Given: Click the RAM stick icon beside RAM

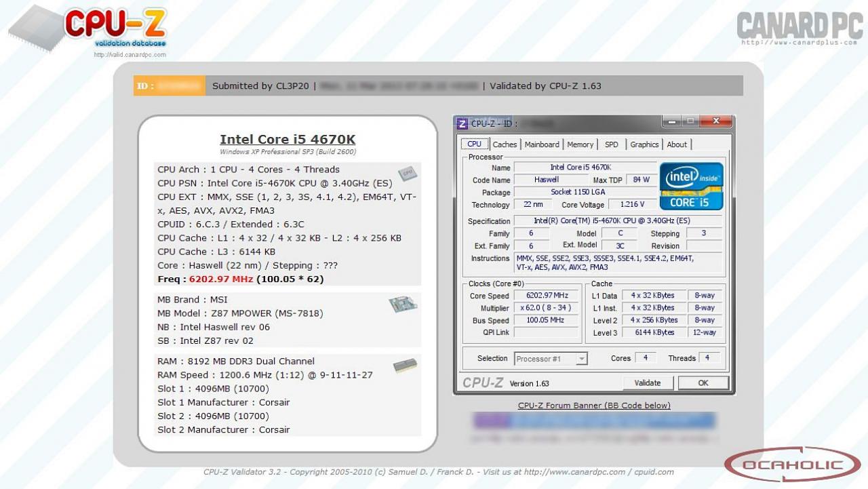Looking at the screenshot, I should (x=405, y=366).
